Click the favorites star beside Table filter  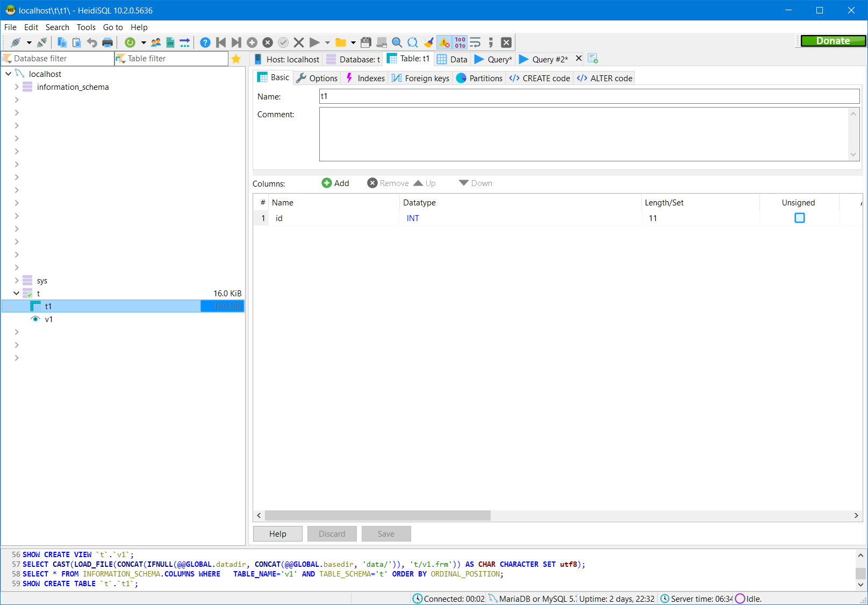coord(236,59)
